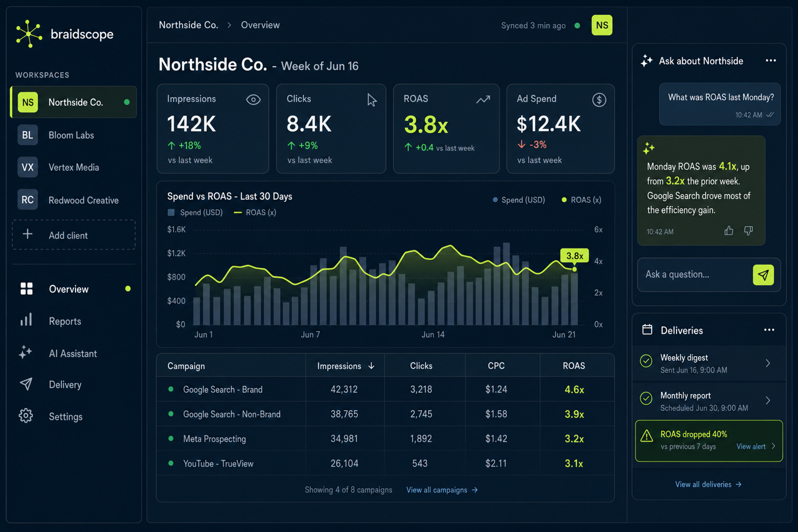
Task: Switch to the Northside Co. workspace
Action: point(73,102)
